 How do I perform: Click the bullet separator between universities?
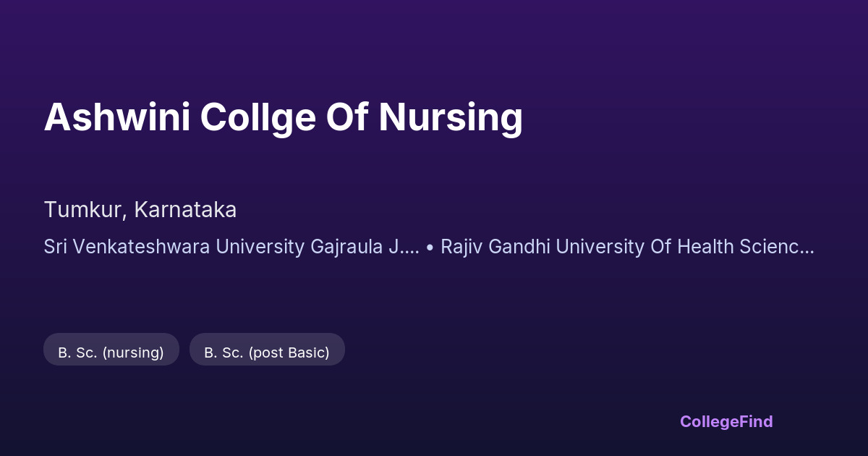(430, 248)
